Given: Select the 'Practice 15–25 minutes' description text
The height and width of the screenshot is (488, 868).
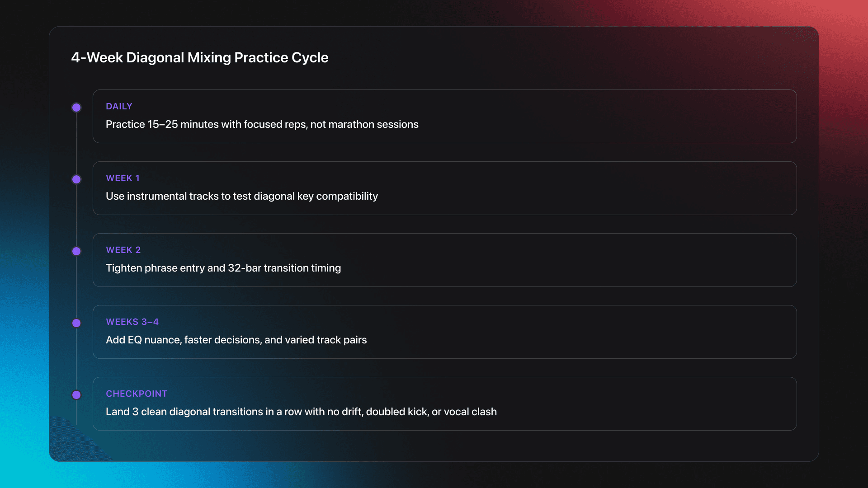Looking at the screenshot, I should click(262, 124).
